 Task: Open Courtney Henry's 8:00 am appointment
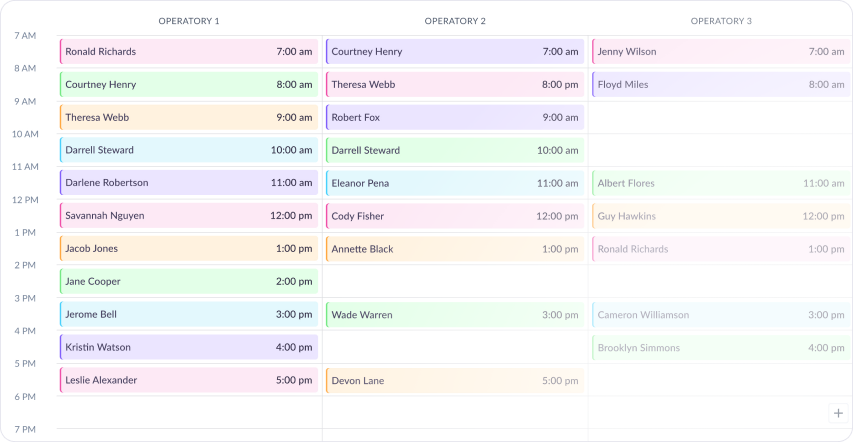click(x=188, y=85)
